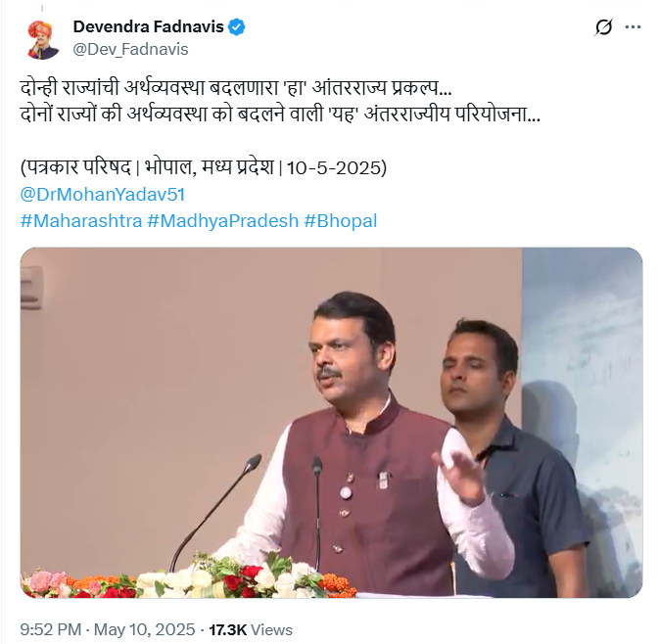659x644 pixels.
Task: Open the three-dot more options menu
Action: [633, 27]
